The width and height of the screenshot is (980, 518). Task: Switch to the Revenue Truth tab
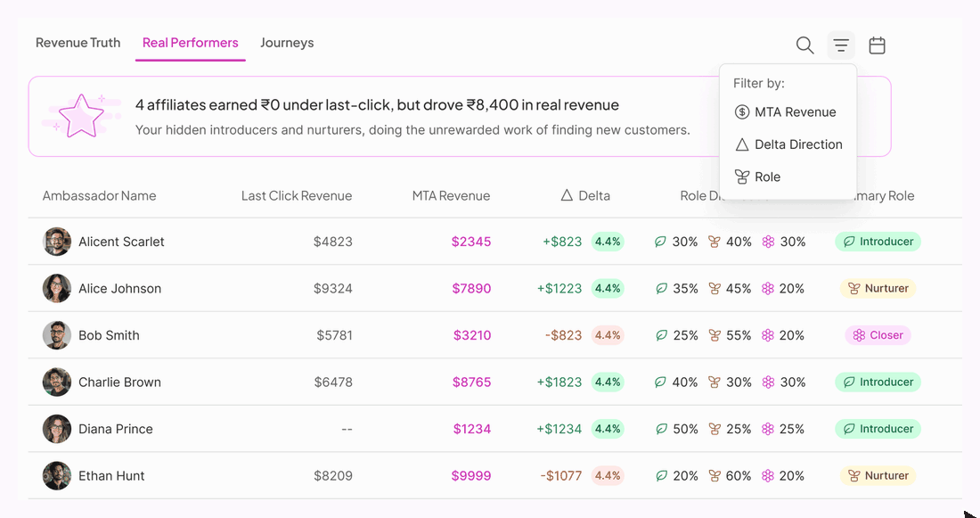[78, 43]
